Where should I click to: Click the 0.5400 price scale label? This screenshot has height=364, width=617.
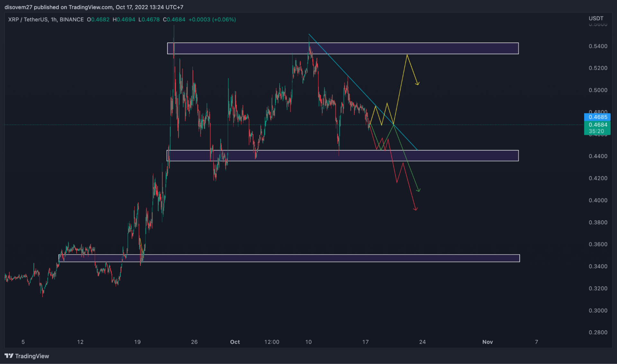(598, 46)
